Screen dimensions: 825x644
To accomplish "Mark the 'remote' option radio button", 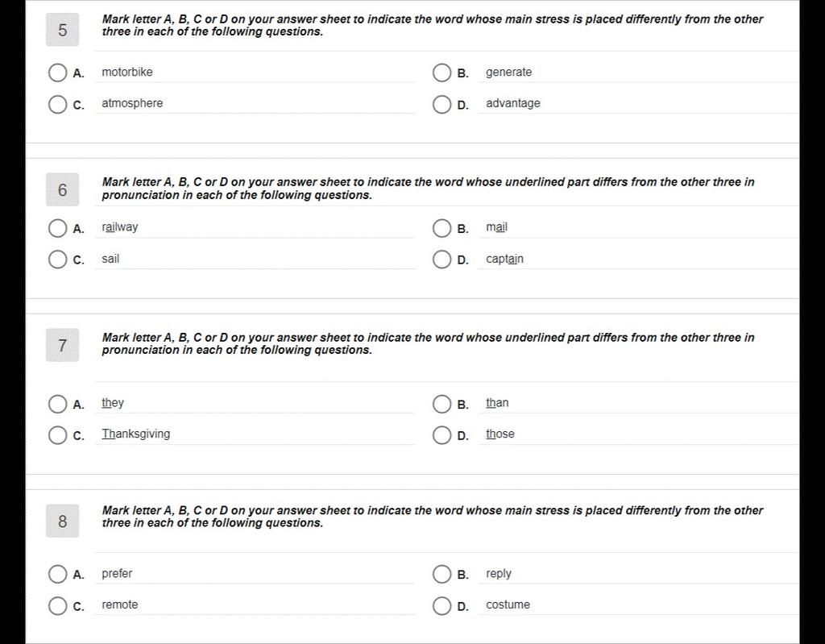I will (57, 605).
